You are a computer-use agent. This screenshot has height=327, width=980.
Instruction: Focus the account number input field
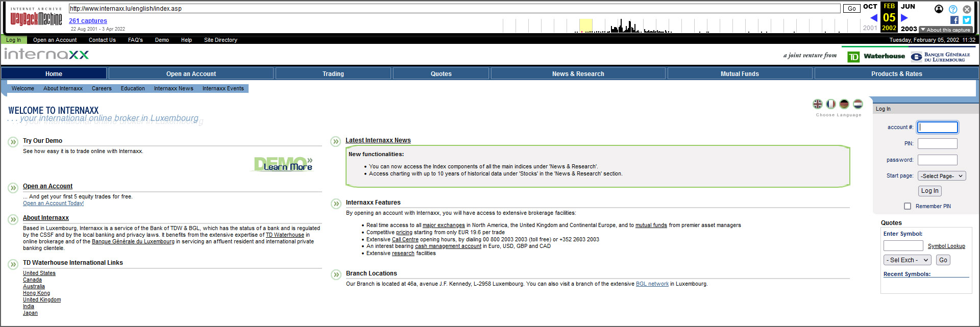tap(938, 127)
